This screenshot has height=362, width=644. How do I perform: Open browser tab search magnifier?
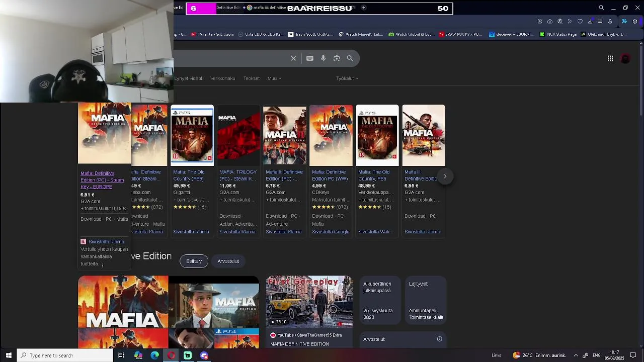(x=601, y=8)
